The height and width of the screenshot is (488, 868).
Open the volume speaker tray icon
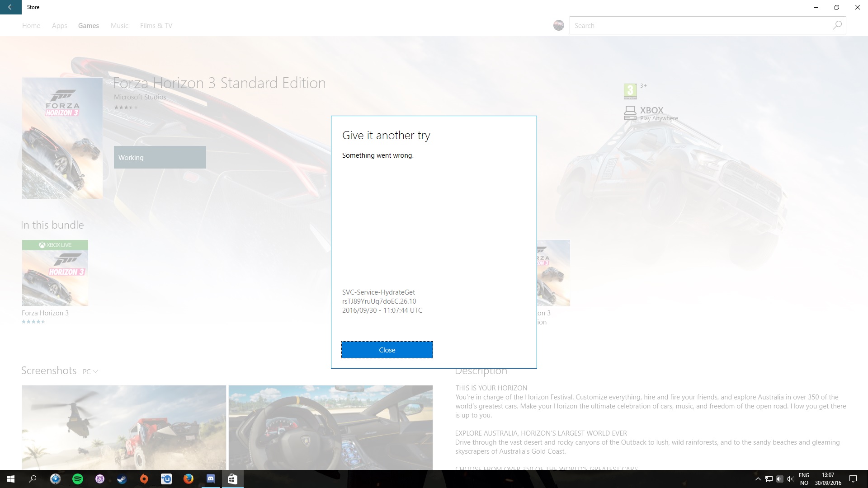790,479
